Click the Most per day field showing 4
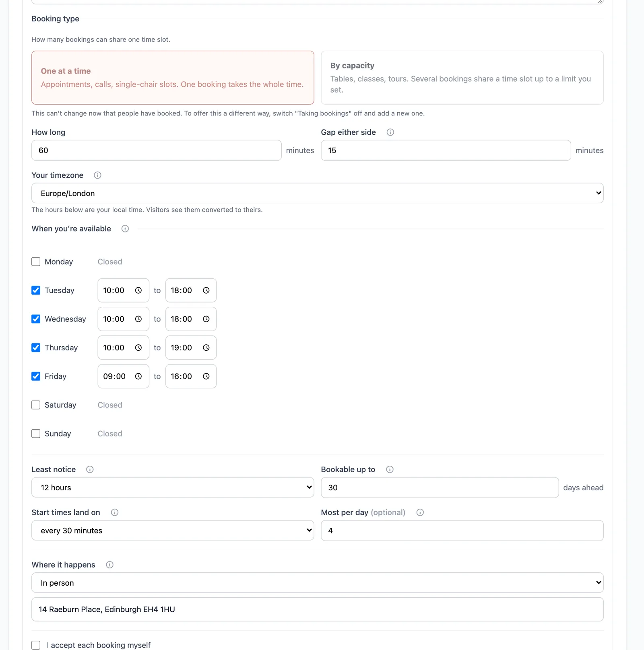Viewport: 644px width, 650px height. pyautogui.click(x=462, y=531)
